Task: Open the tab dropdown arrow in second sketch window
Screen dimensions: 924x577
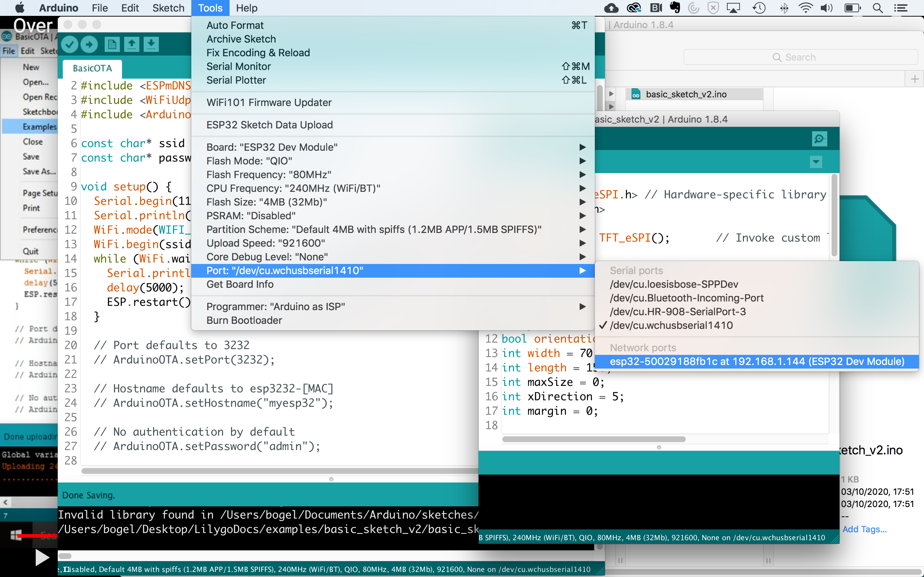Action: coord(816,162)
